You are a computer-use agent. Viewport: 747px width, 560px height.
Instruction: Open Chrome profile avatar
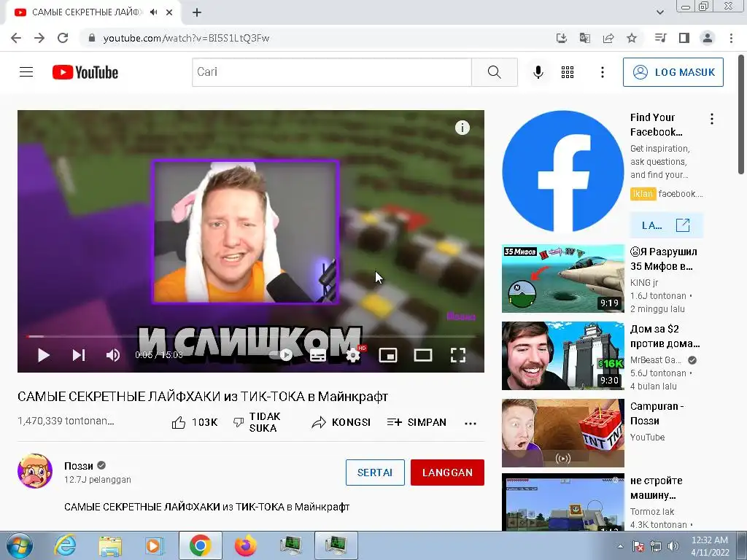point(708,38)
